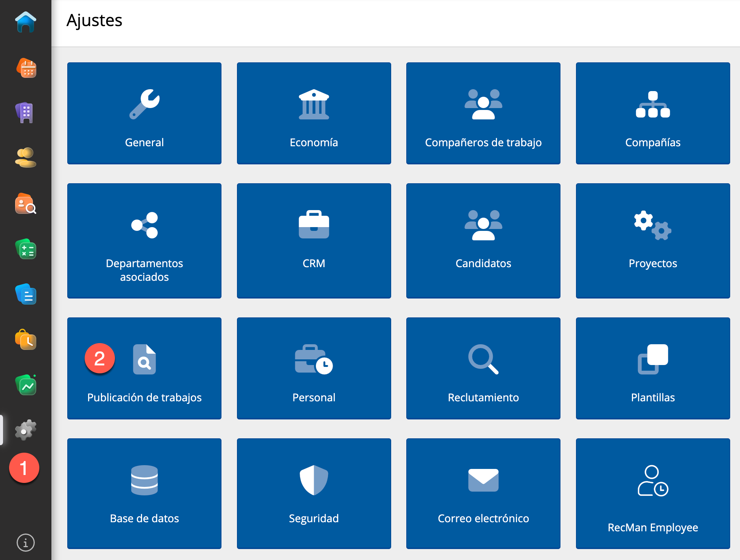Open the orange calendar sidebar icon

point(26,68)
